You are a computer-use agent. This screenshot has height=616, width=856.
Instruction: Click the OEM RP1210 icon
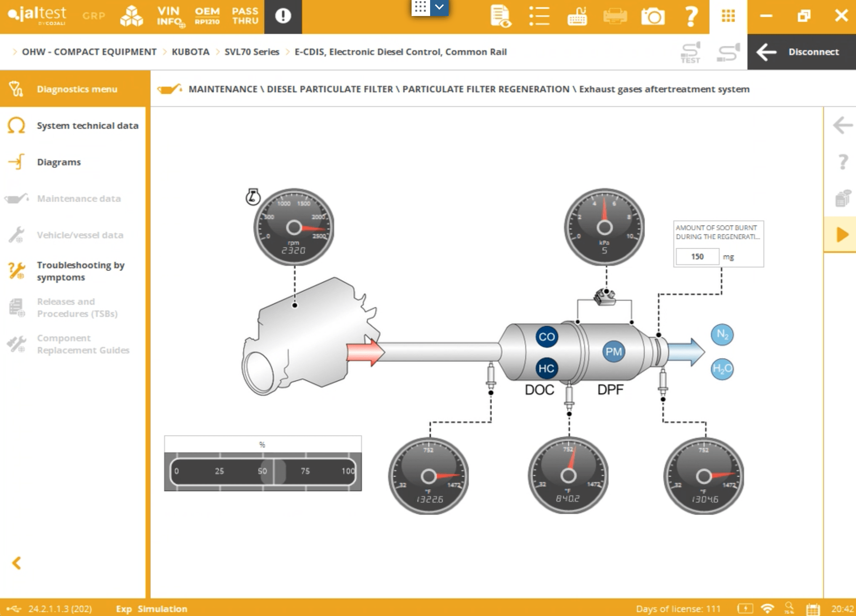click(x=207, y=16)
